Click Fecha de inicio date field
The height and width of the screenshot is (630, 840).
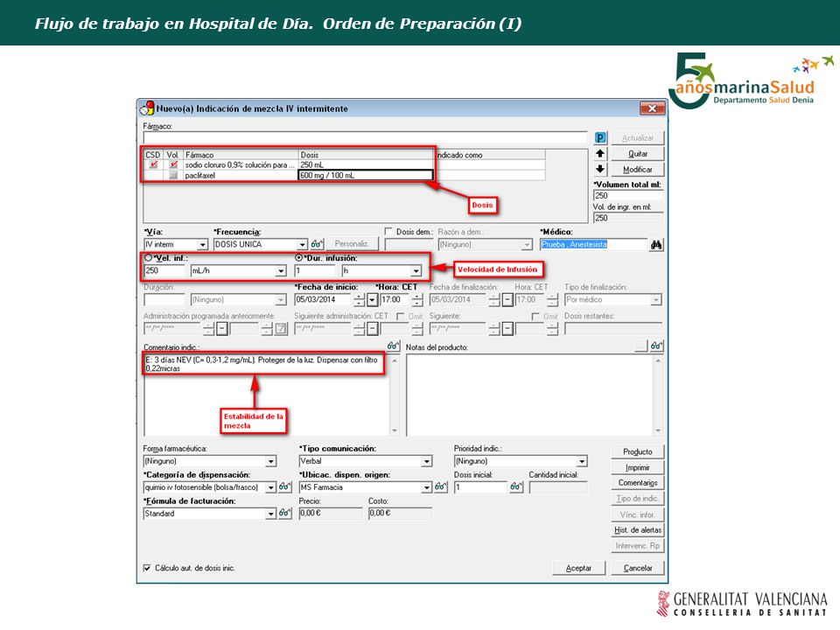(x=324, y=300)
